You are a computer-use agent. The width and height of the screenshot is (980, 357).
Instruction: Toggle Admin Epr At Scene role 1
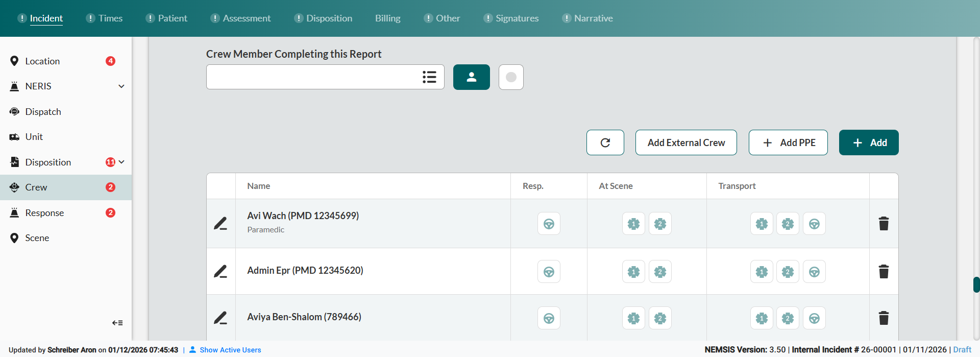pyautogui.click(x=633, y=272)
